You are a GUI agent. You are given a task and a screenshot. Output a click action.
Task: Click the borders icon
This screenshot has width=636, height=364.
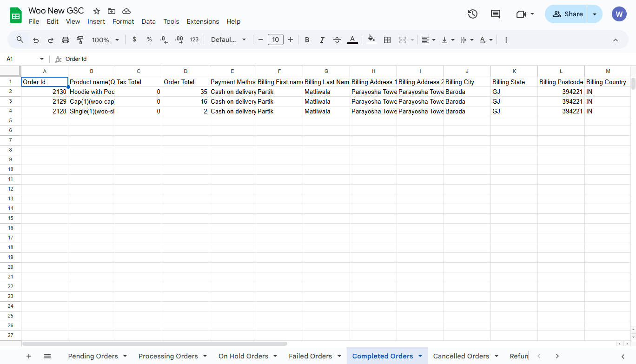pos(387,40)
